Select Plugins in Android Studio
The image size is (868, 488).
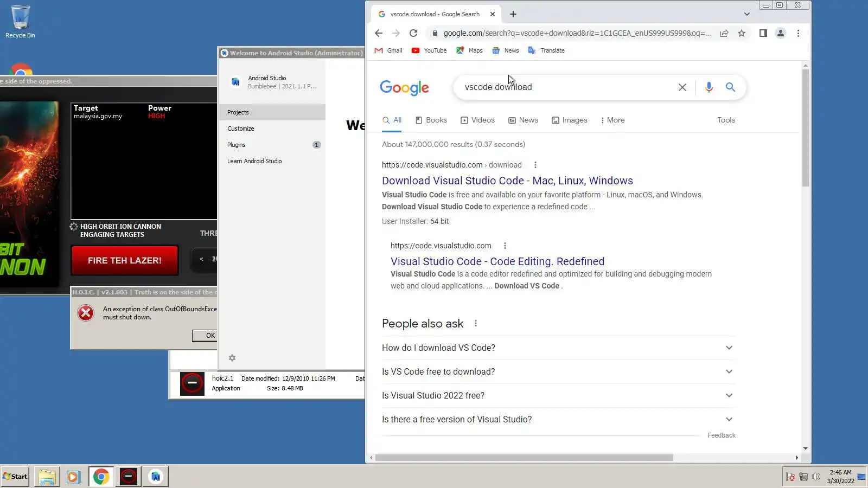272,145
